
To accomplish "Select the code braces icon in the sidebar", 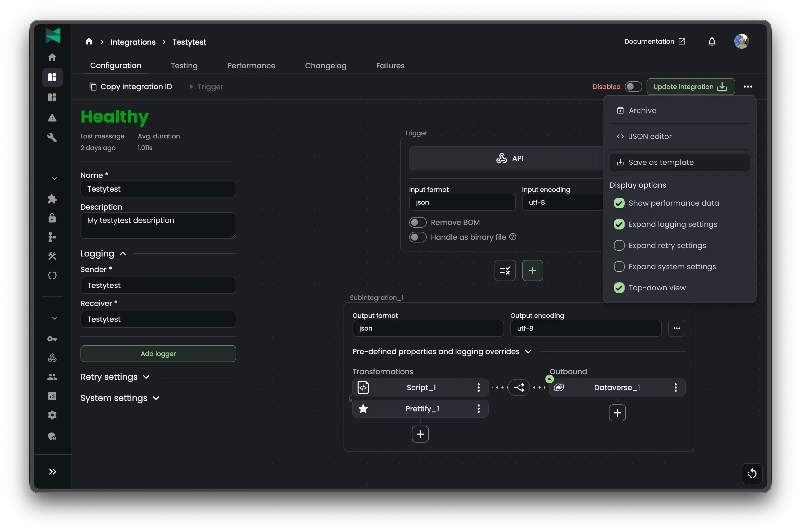I will pos(53,275).
